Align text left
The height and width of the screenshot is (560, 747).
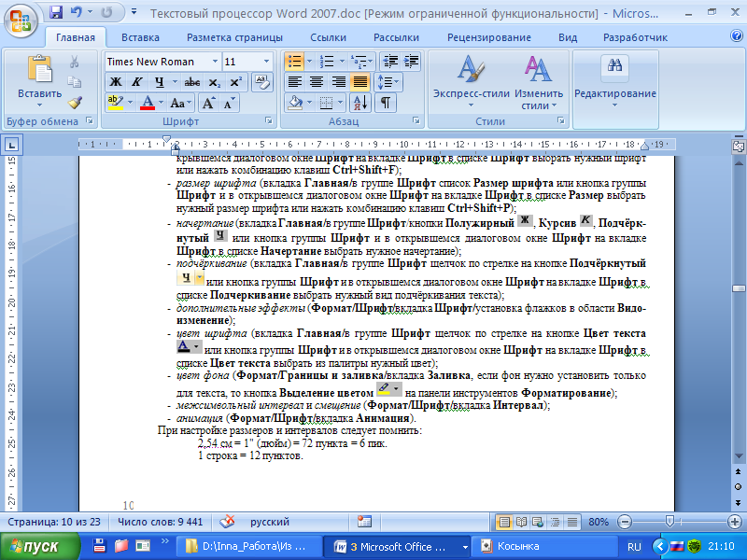[x=295, y=82]
